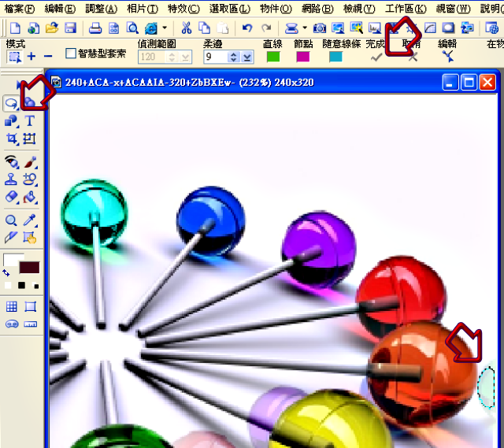Click the dark maroon background color box
The height and width of the screenshot is (448, 504).
(x=29, y=268)
